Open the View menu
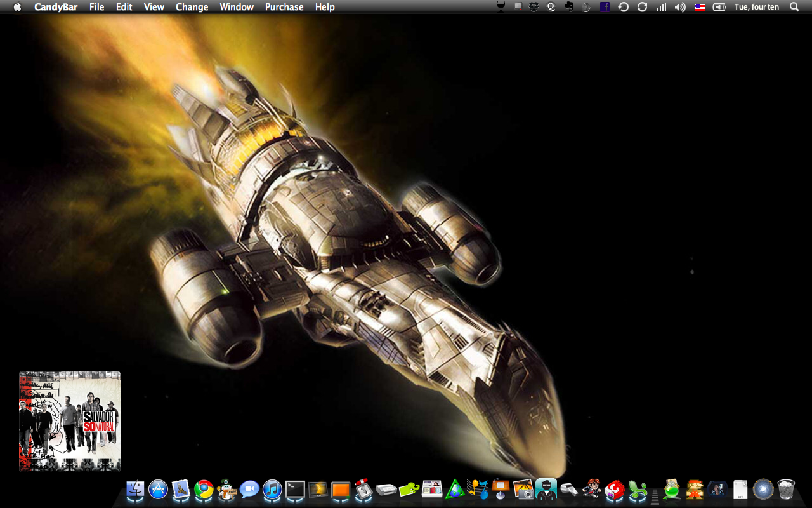Viewport: 812px width, 508px height. [x=154, y=7]
